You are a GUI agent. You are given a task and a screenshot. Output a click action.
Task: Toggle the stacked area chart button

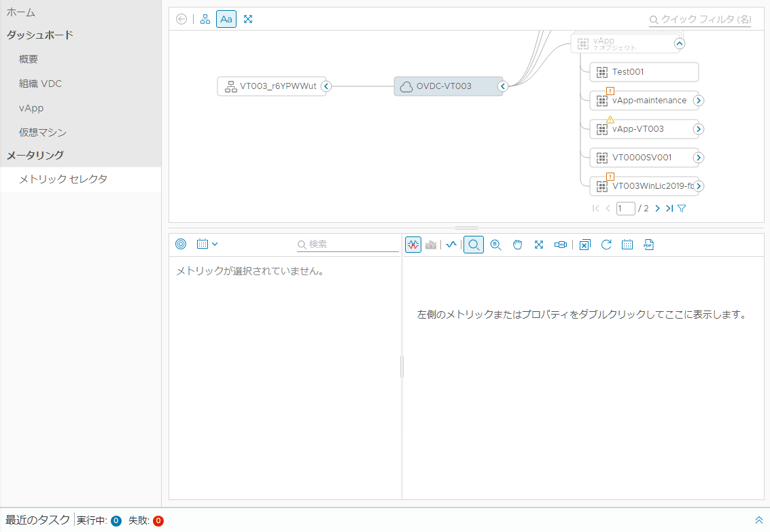(x=431, y=245)
